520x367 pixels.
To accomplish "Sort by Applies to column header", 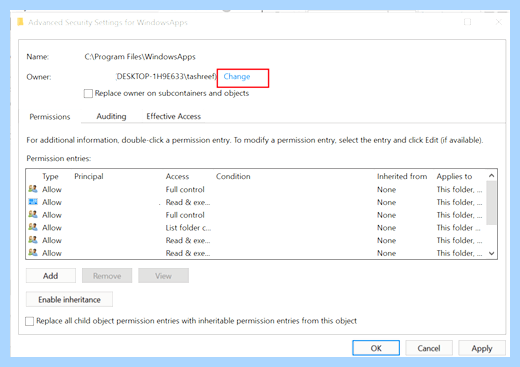I will pyautogui.click(x=454, y=176).
